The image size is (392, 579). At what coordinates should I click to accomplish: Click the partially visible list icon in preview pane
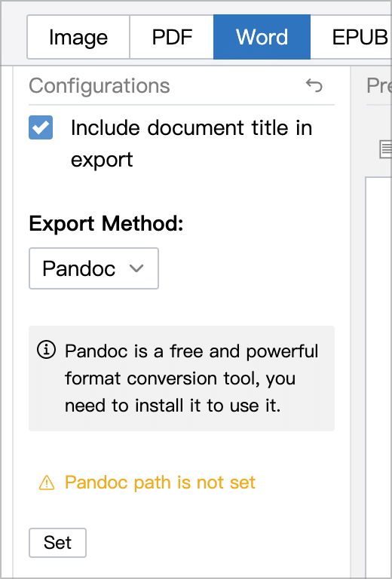click(386, 149)
